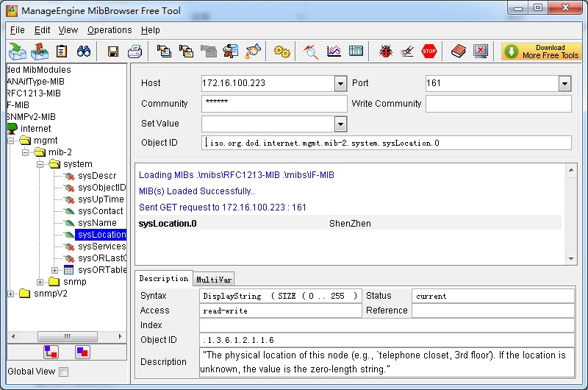Collapse the mib-2 tree node
Viewport: 588px width, 390px height.
[25, 152]
